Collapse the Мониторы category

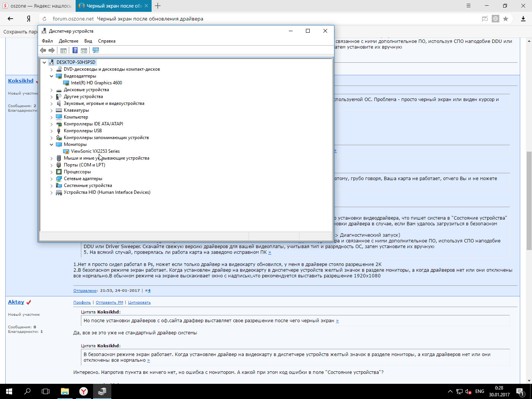(52, 144)
